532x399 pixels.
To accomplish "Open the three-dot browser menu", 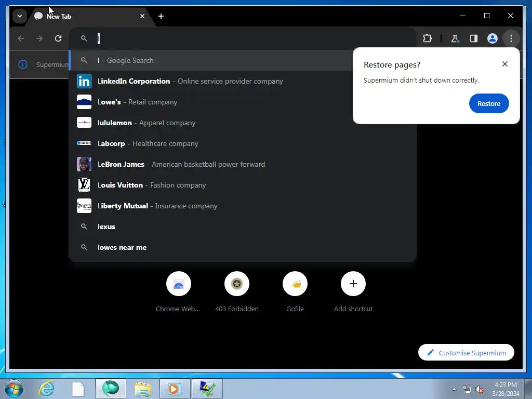I will click(511, 38).
